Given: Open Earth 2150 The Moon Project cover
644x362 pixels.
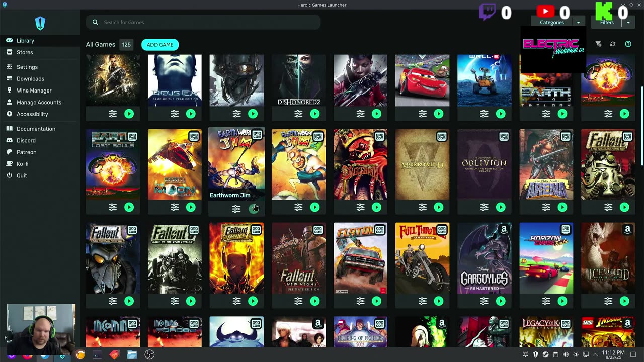Looking at the screenshot, I should (x=175, y=164).
